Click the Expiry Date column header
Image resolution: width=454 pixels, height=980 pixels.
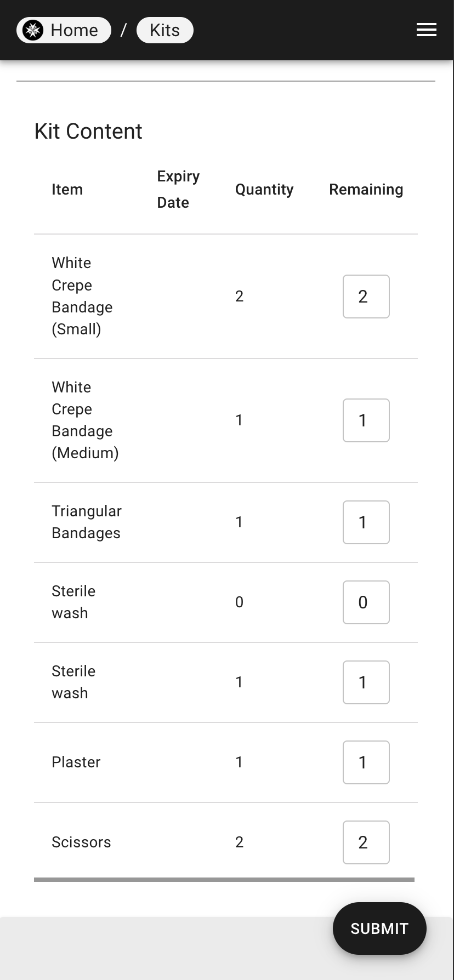[x=178, y=190]
